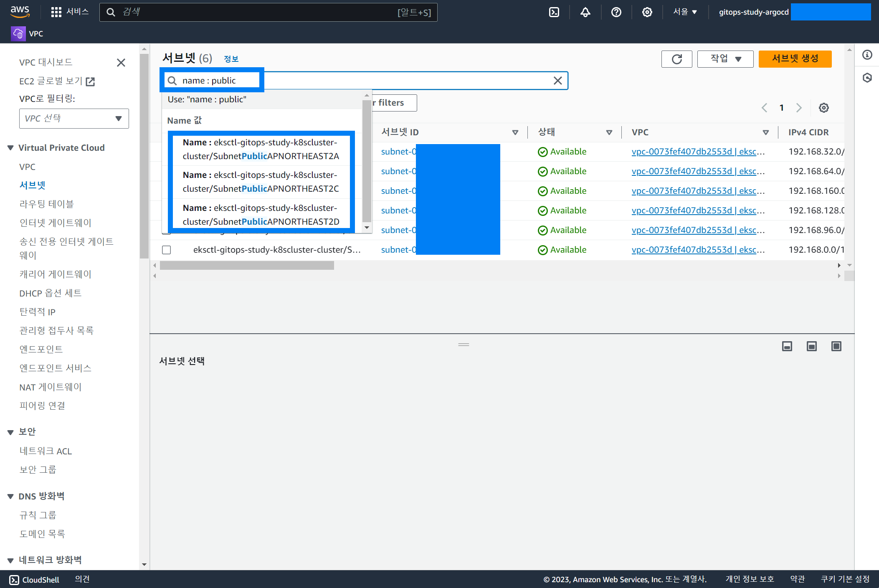Open the AWS services grid menu
Screen dimensions: 879x588
tap(56, 12)
